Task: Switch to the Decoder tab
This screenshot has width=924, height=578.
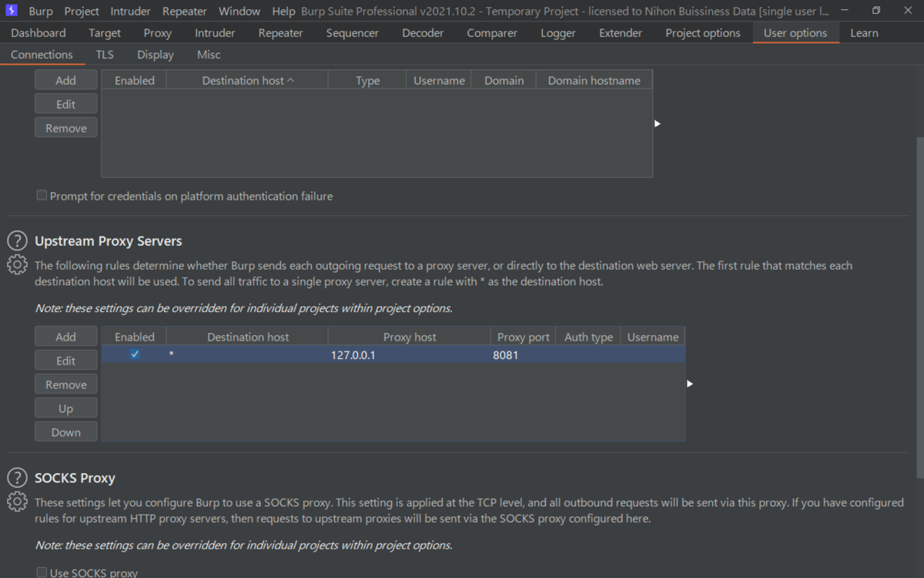Action: (423, 33)
